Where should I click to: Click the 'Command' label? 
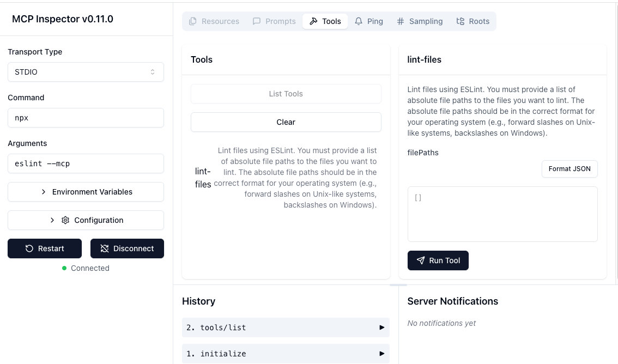(x=26, y=98)
